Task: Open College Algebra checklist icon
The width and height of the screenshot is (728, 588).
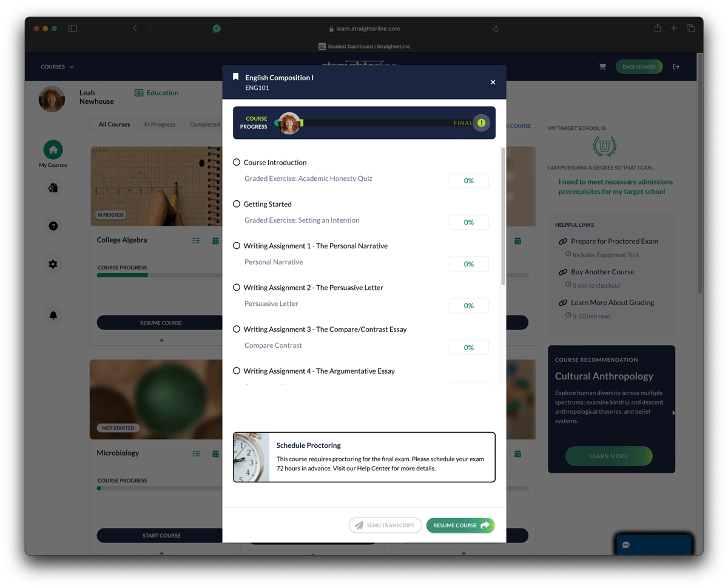Action: point(196,241)
